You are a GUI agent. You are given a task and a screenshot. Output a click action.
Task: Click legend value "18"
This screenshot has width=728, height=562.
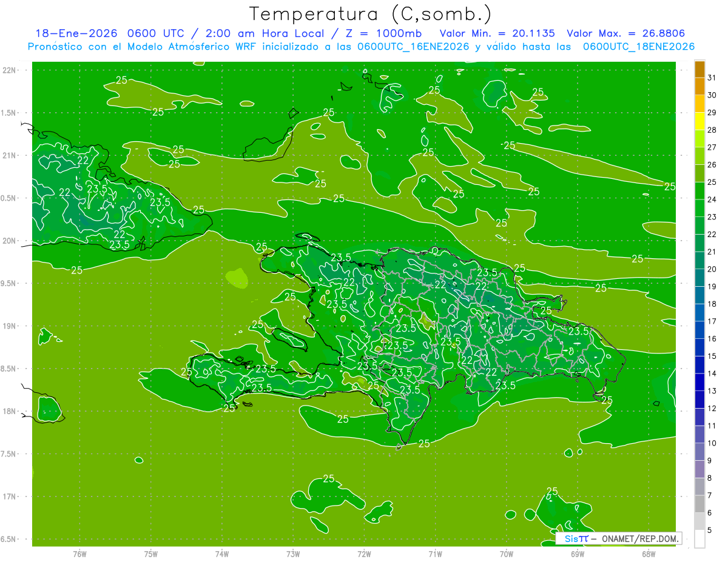point(712,304)
